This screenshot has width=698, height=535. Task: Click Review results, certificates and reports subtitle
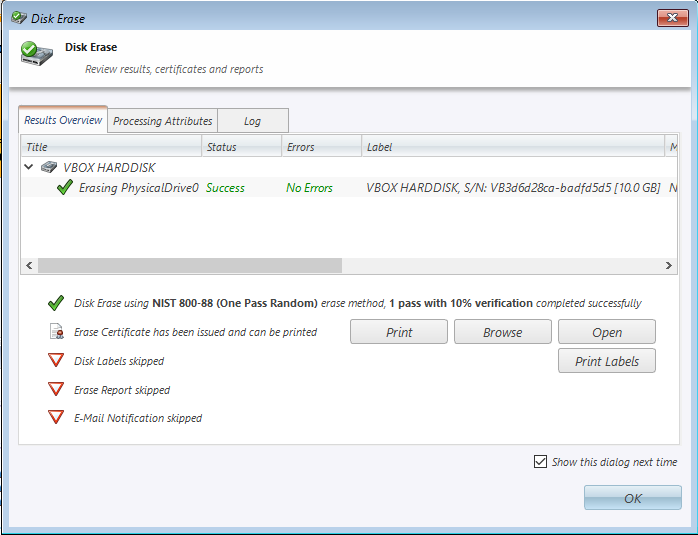(174, 69)
